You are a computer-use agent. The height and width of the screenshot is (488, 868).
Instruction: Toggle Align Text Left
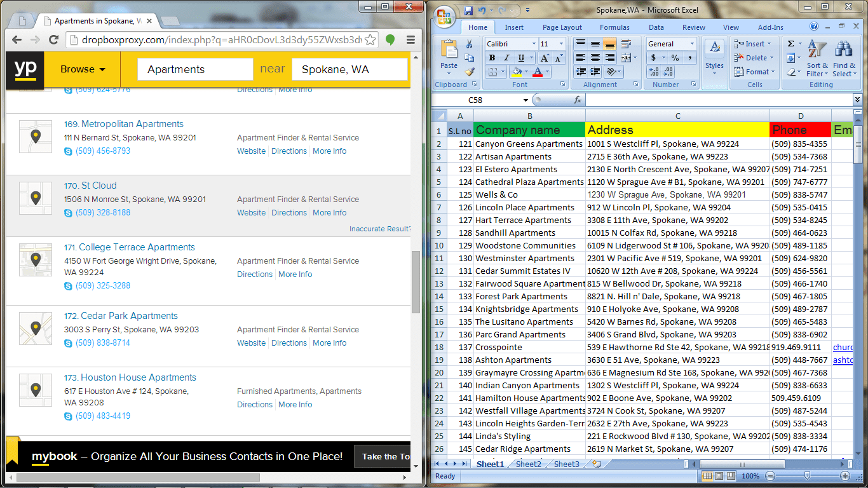(581, 58)
